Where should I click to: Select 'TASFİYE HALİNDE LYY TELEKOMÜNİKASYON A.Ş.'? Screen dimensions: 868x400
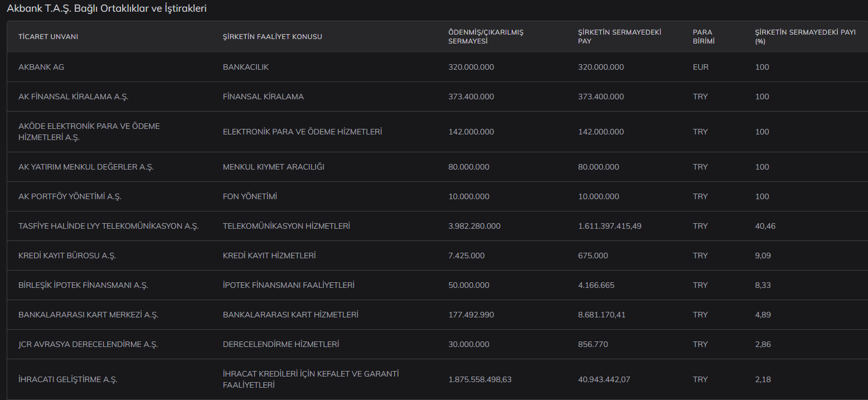coord(109,226)
